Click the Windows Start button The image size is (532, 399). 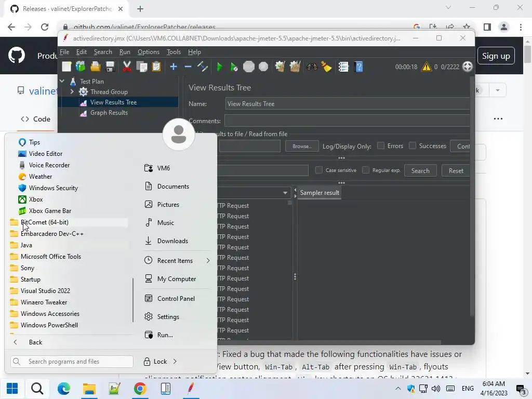pyautogui.click(x=12, y=389)
